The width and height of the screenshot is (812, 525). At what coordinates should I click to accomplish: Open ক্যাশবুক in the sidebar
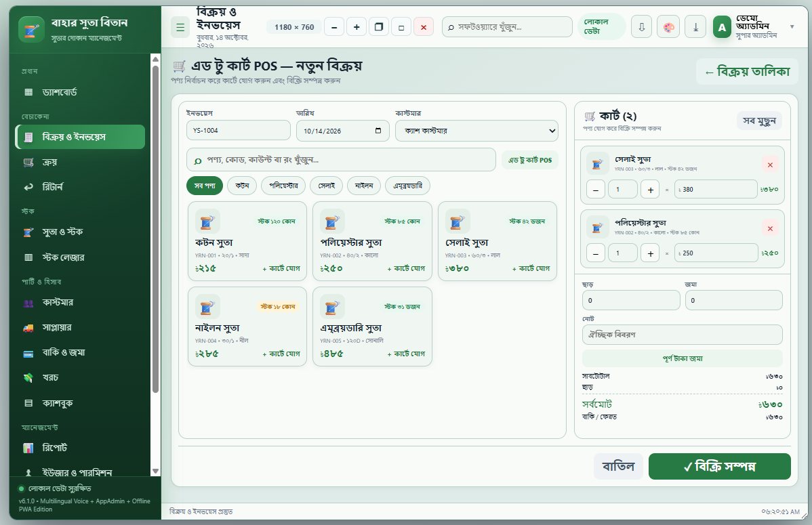80,403
